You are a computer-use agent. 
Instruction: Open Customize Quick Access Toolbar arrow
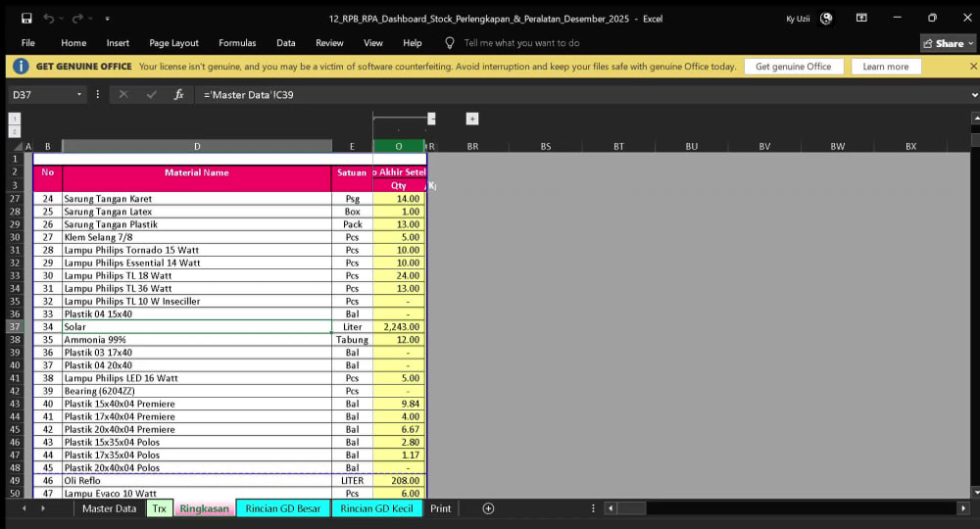point(108,19)
